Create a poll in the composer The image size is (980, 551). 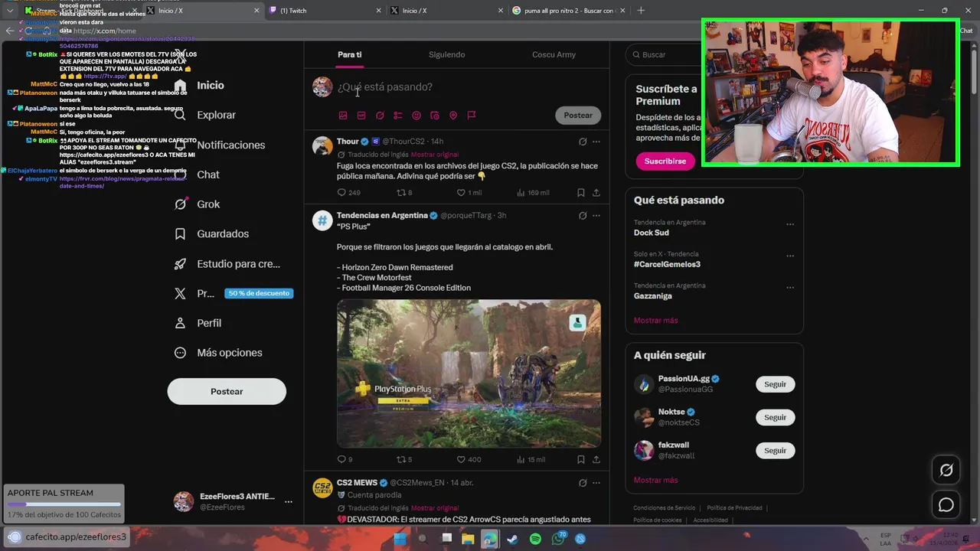[x=398, y=116]
